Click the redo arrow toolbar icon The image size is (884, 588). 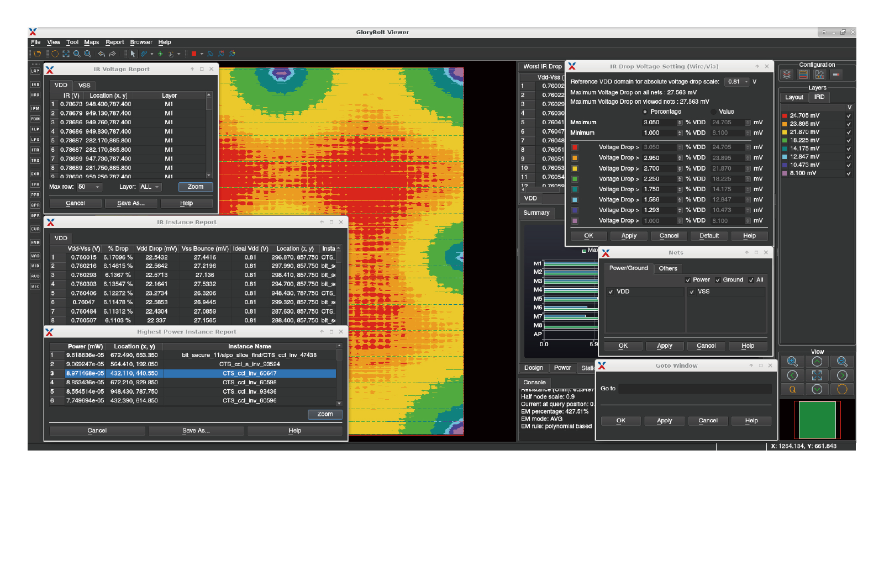[112, 54]
